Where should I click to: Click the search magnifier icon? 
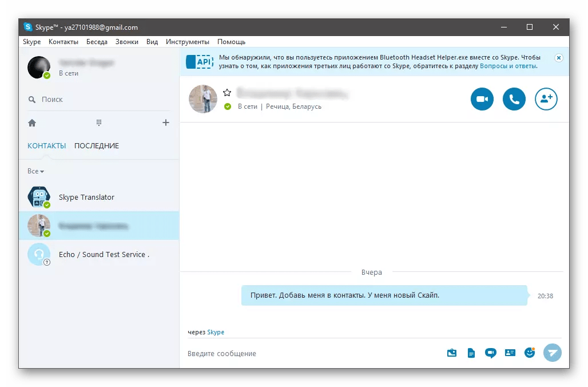(x=32, y=100)
